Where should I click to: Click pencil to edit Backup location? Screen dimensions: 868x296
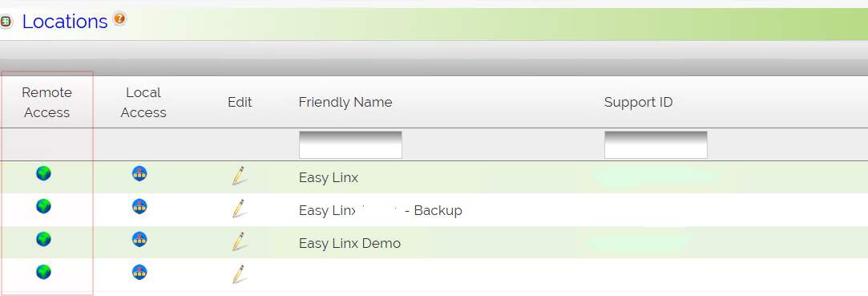coord(239,209)
